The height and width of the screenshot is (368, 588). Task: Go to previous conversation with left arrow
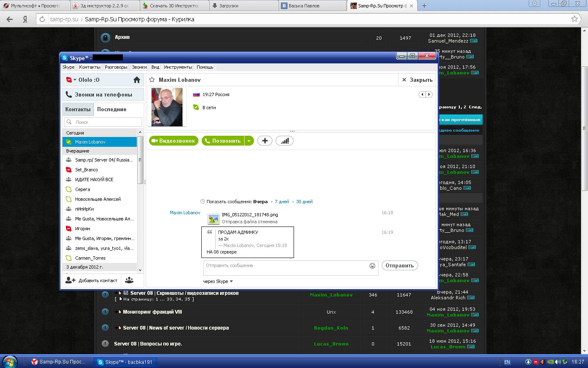pyautogui.click(x=422, y=94)
